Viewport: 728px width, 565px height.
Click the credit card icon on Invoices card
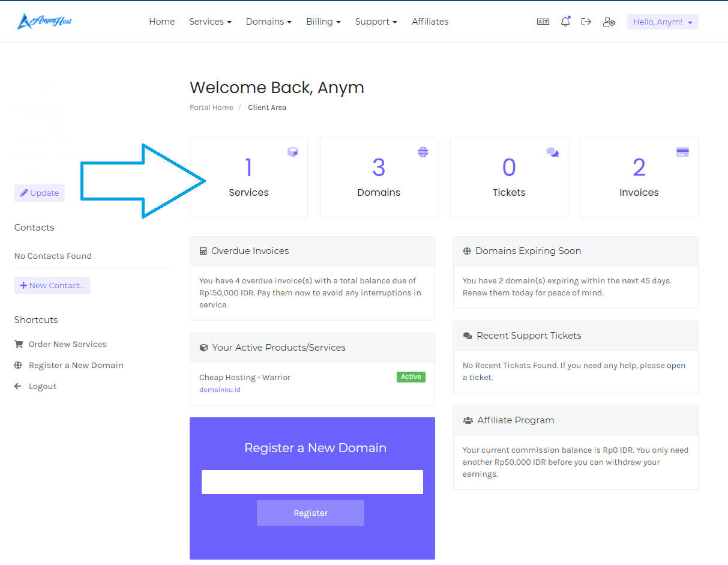coord(682,152)
